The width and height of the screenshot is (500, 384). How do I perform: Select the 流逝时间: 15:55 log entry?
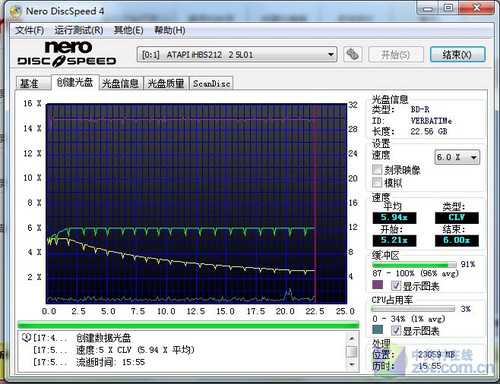[x=110, y=362]
